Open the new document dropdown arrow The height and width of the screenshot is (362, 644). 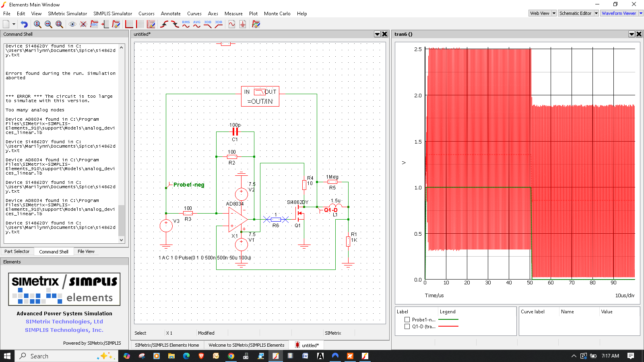point(14,24)
